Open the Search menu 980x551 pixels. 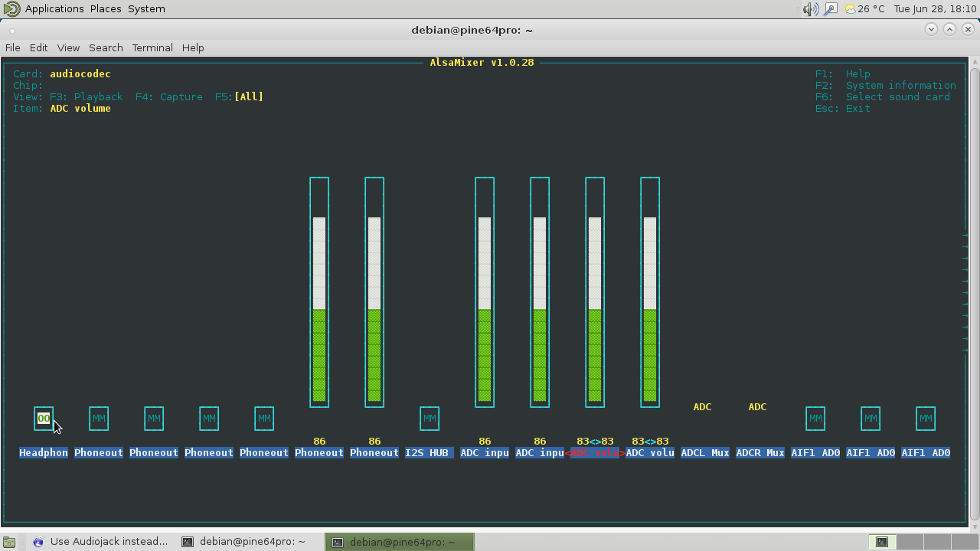(106, 47)
